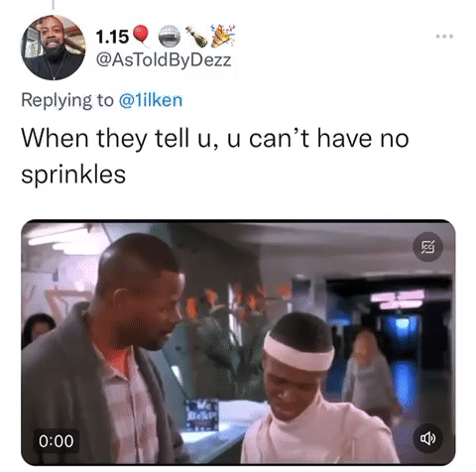This screenshot has width=476, height=472.
Task: Open AsToldByDezz's round profile picture
Action: (54, 48)
